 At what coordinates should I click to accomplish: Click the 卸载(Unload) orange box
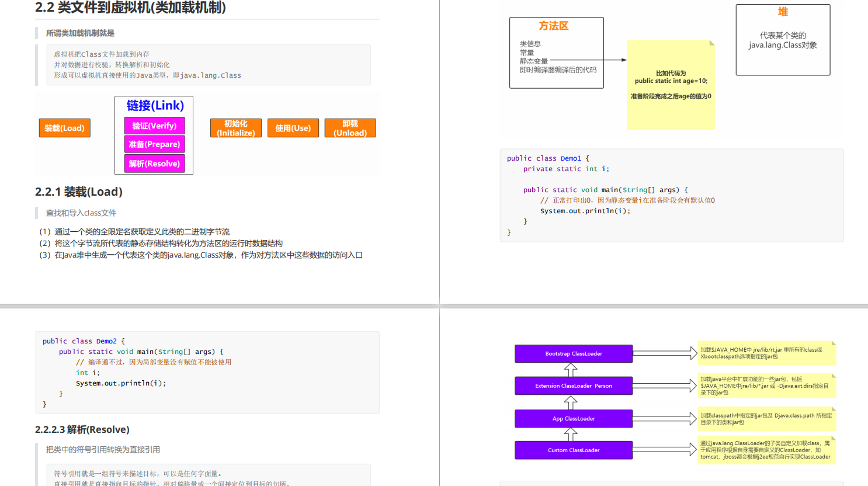(350, 128)
